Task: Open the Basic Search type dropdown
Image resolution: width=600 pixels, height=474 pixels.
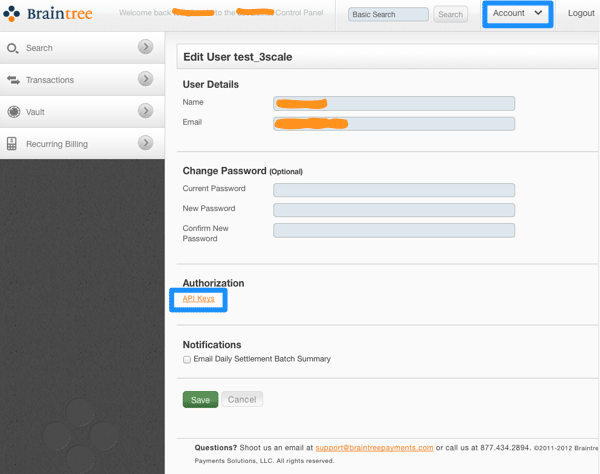Action: click(x=388, y=15)
